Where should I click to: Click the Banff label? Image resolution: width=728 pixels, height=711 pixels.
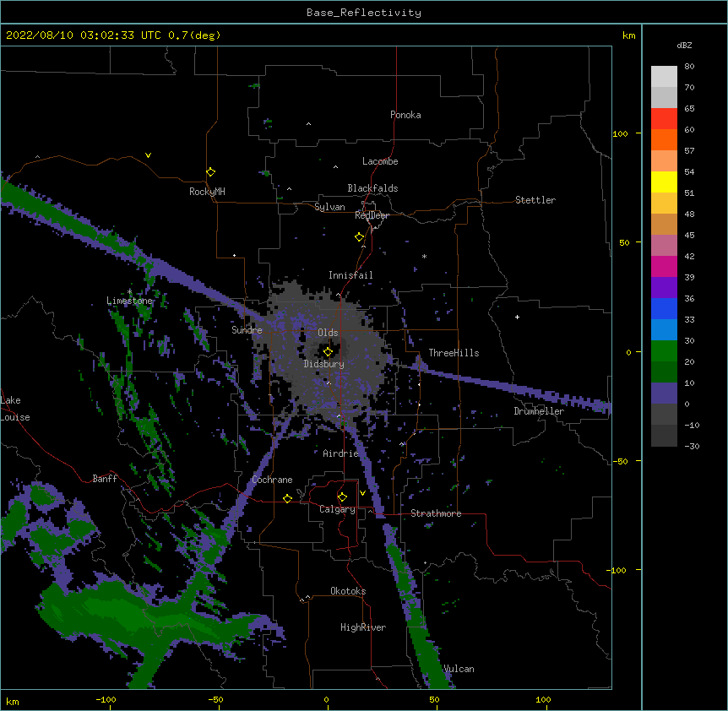[105, 479]
